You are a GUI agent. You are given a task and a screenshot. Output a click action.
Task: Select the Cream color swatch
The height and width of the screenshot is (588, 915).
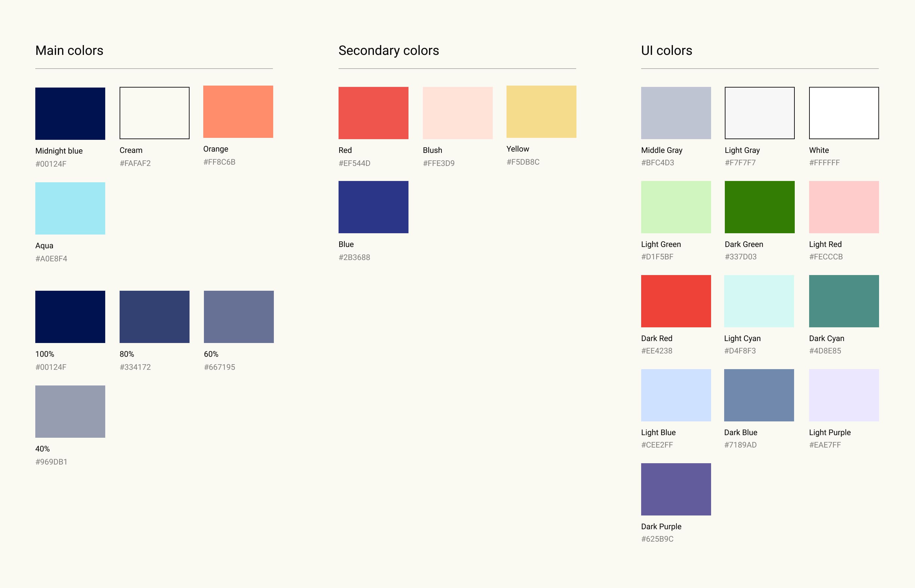tap(154, 113)
